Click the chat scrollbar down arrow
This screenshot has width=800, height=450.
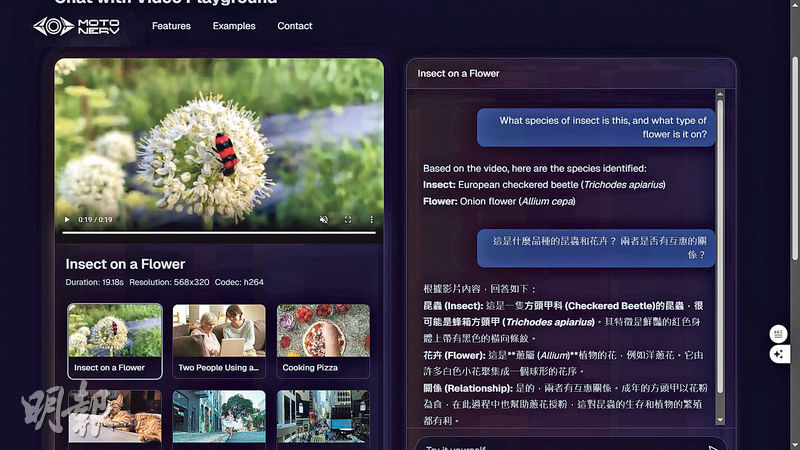tap(720, 422)
